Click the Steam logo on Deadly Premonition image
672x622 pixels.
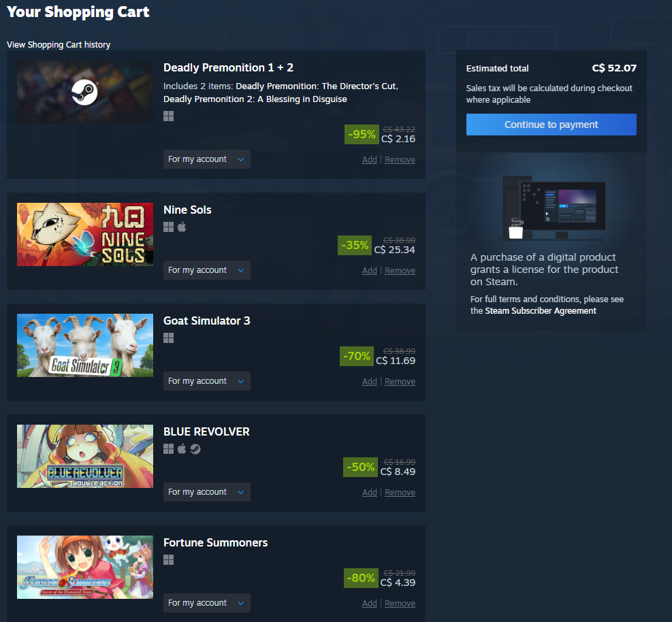(84, 92)
